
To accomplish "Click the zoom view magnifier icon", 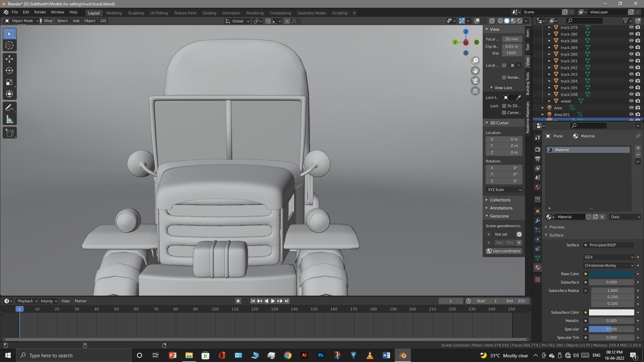I will point(475,61).
